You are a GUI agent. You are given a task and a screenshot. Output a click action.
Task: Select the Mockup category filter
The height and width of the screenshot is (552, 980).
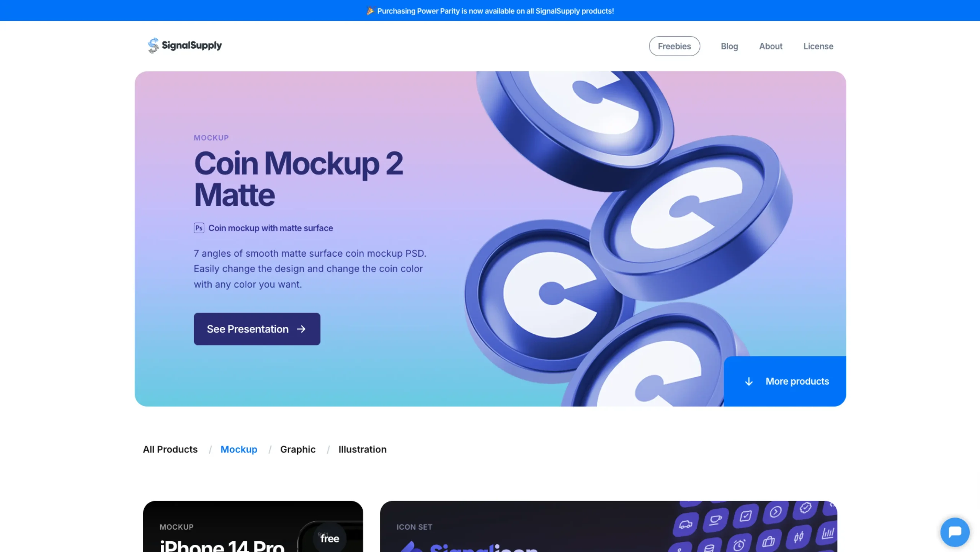[x=239, y=449]
